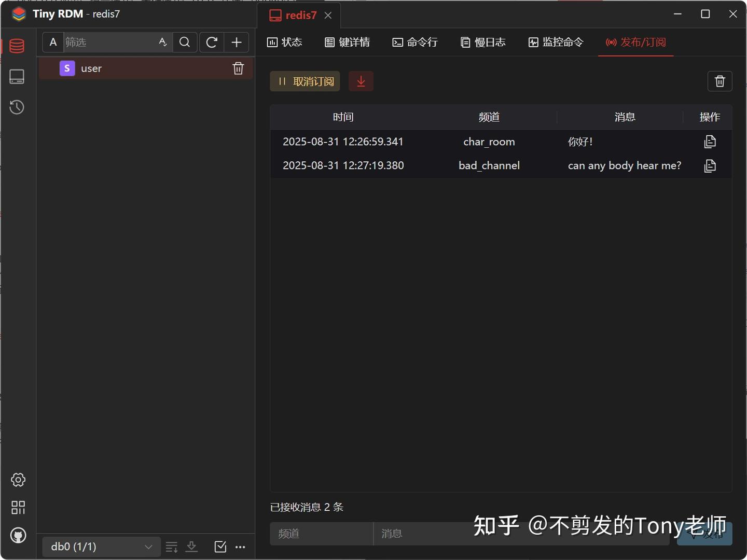Screen dimensions: 747x560
Task: Click the 取消订阅 button
Action: [x=305, y=81]
